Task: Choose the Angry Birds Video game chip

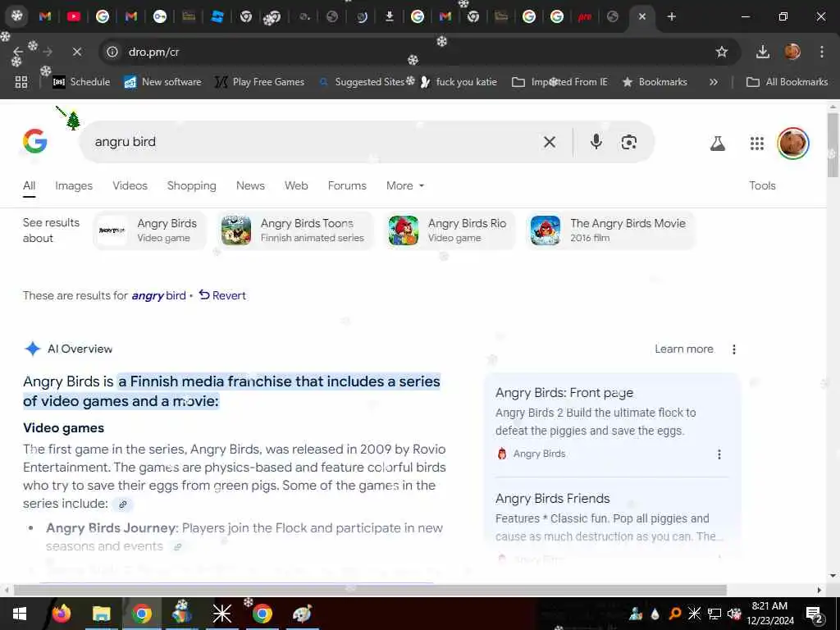Action: click(150, 231)
